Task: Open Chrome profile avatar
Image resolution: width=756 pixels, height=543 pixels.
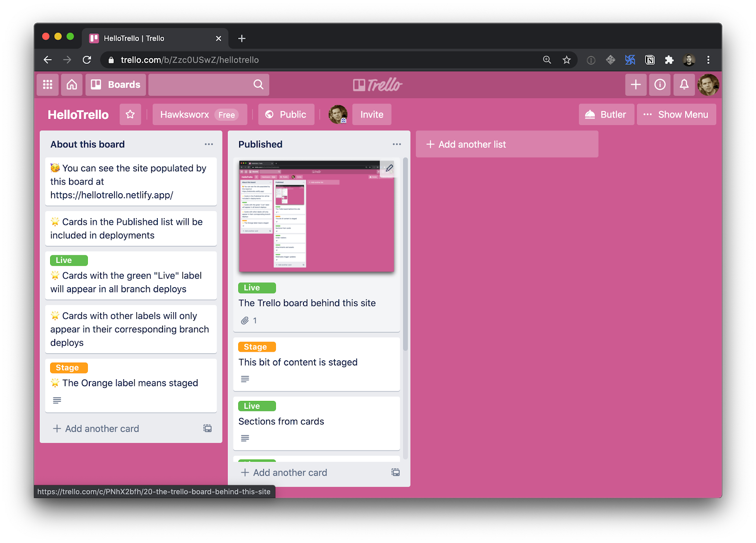Action: coord(689,60)
